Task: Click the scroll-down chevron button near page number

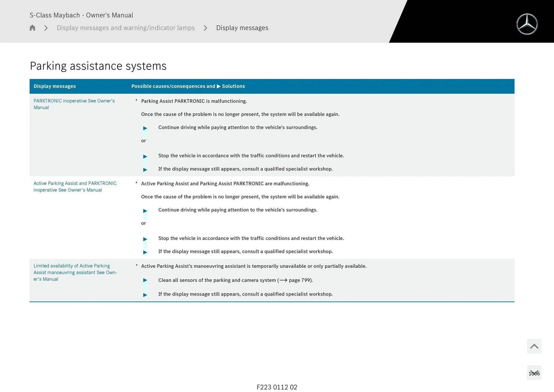Action: 534,373
